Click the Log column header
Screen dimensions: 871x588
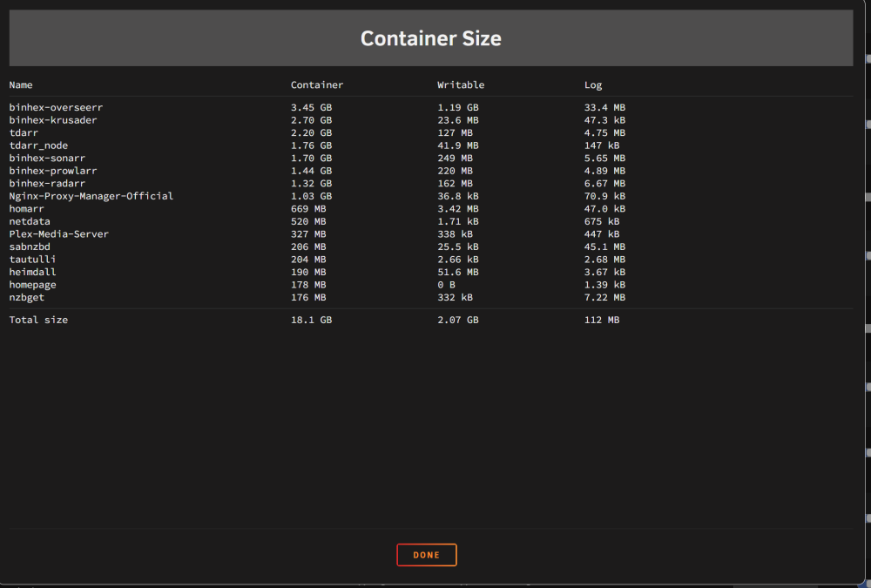tap(592, 85)
